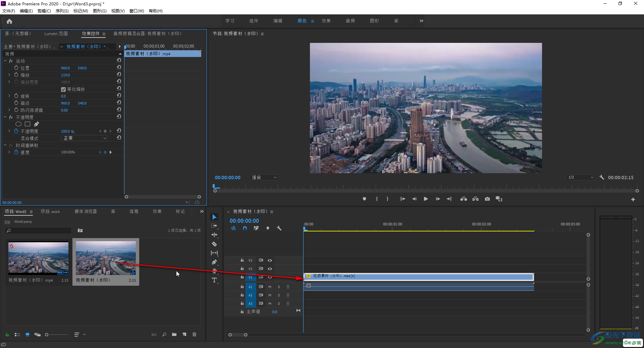Viewport: 644px width, 348px height.
Task: Create rectangle opacity mask
Action: coord(28,124)
